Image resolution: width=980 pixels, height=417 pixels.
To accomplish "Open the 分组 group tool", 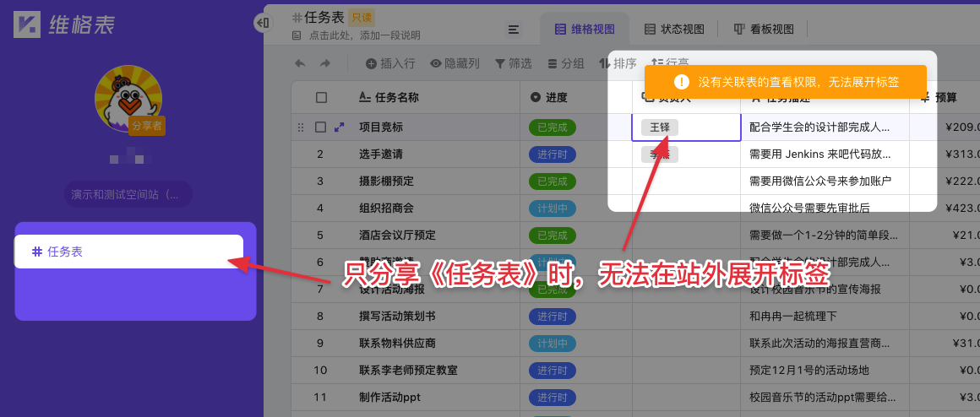I will pyautogui.click(x=565, y=63).
